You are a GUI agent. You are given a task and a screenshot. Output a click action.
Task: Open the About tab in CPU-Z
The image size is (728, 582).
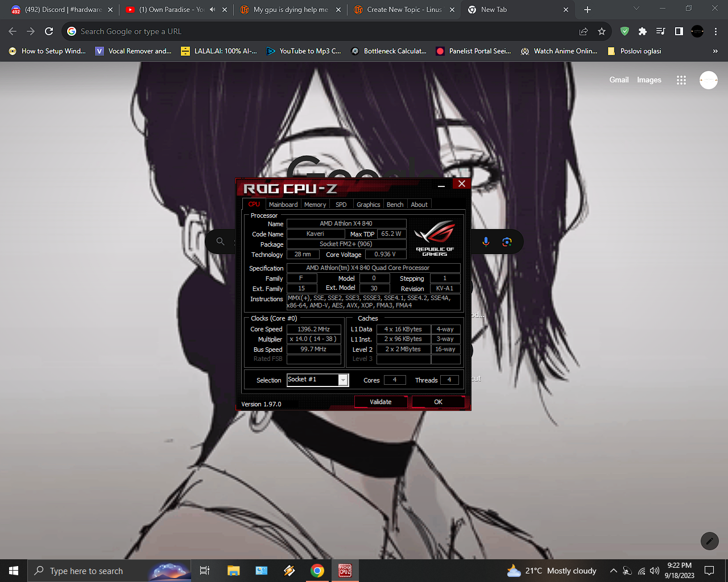[x=419, y=205]
